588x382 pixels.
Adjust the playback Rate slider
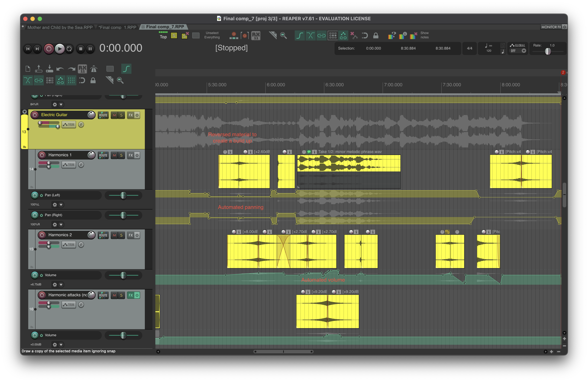(x=548, y=51)
